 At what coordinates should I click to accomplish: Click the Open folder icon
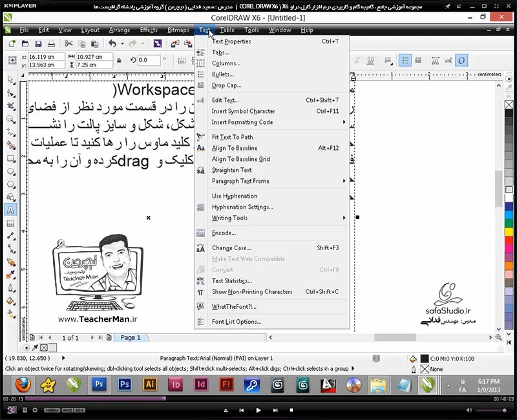[25, 43]
